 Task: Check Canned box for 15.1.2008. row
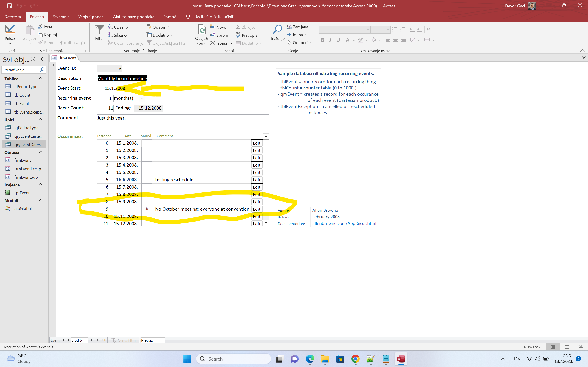pos(147,143)
